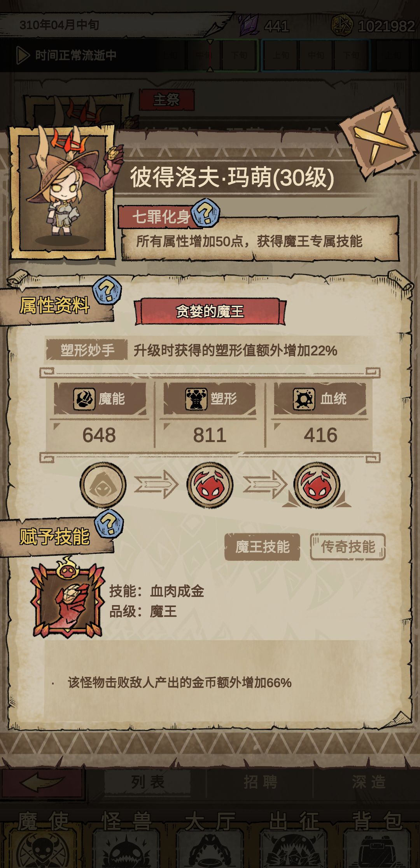
Task: Open help icon beside 赋予技能 header
Action: click(x=109, y=523)
